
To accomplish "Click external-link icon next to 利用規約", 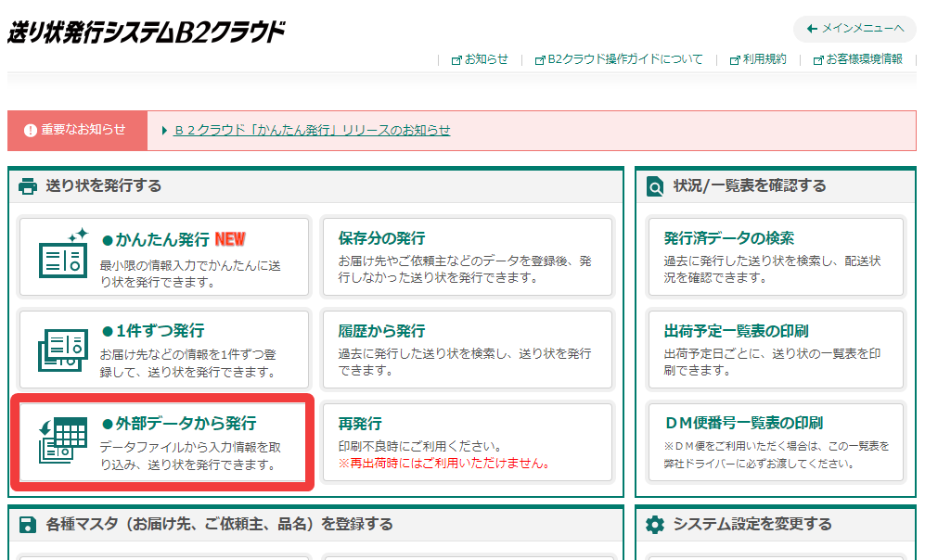I will click(735, 60).
